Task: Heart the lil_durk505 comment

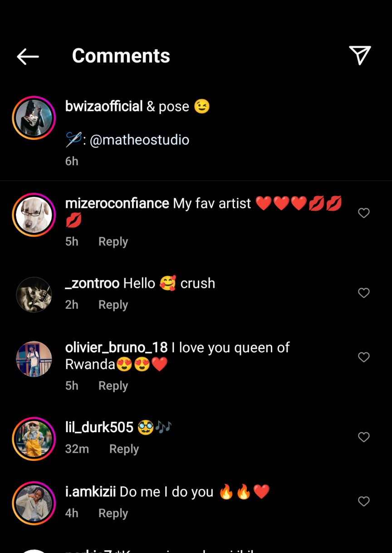Action: [364, 437]
